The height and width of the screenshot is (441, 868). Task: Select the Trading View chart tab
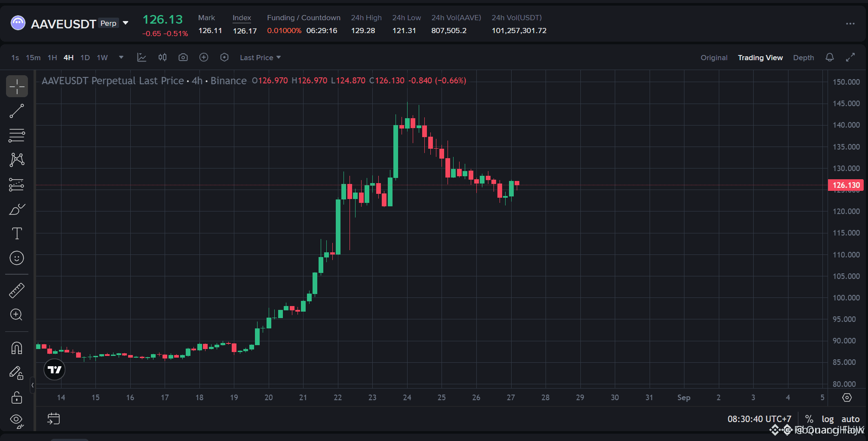coord(760,58)
